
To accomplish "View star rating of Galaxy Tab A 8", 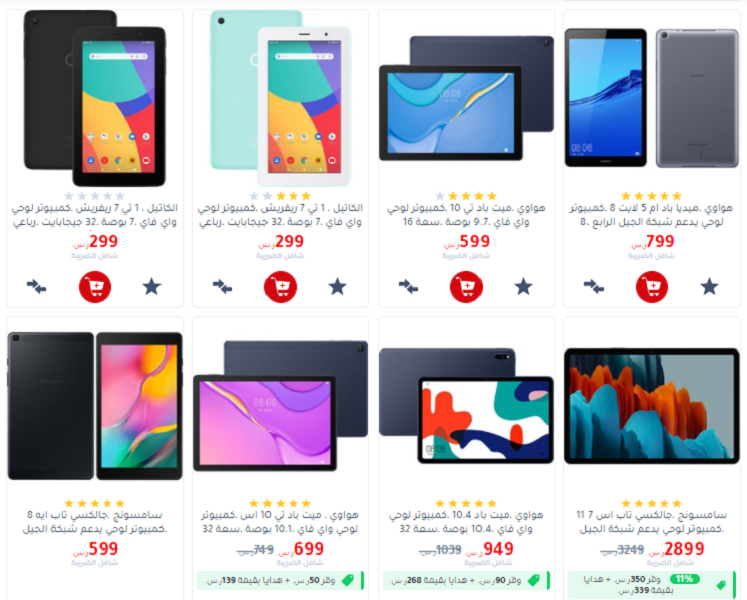I will click(95, 503).
